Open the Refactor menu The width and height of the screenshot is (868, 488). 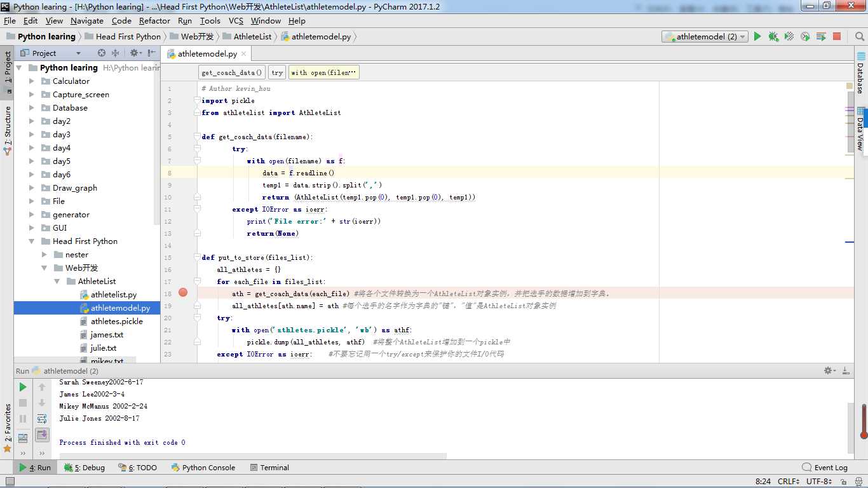pos(154,21)
